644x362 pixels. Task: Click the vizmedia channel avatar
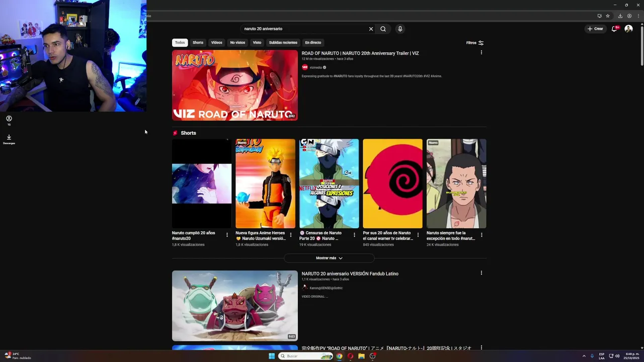[305, 67]
